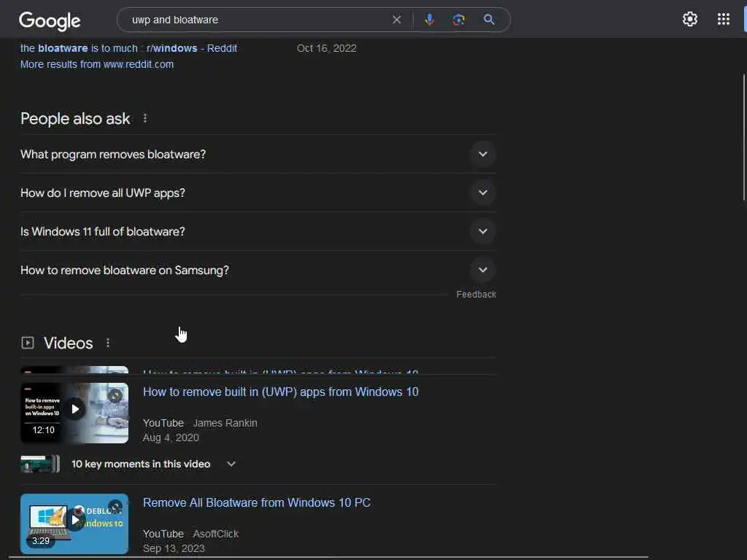Click the page vertical scrollbar
The width and height of the screenshot is (747, 560).
[x=744, y=137]
